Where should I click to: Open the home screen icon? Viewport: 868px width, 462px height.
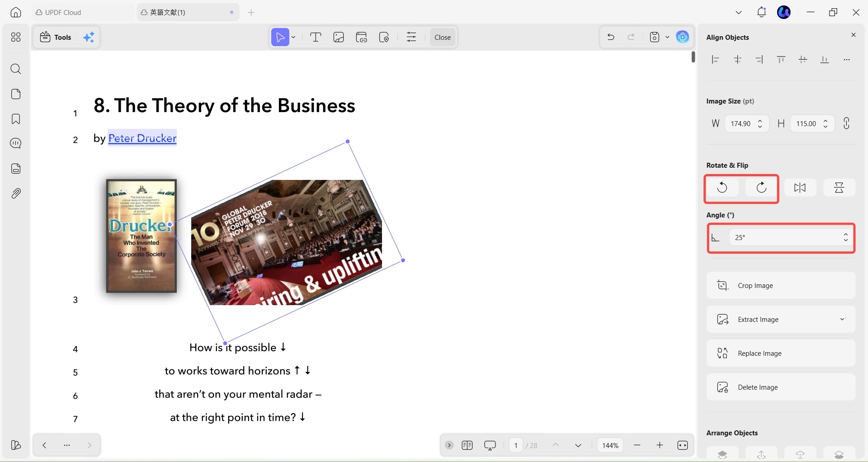point(16,12)
